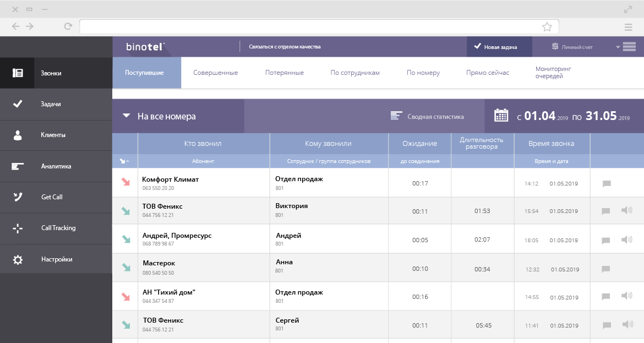Click the call duration 02:07
This screenshot has width=644, height=343.
click(x=482, y=239)
